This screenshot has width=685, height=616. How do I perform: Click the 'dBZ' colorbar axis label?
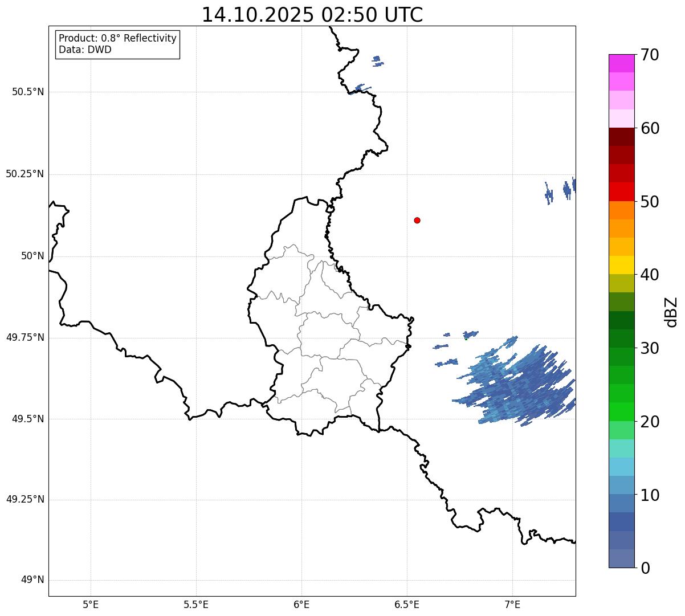[x=671, y=312]
